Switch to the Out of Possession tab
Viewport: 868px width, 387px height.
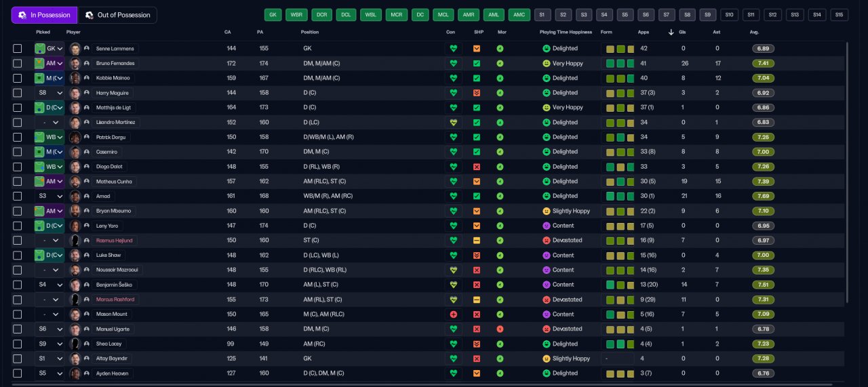coord(117,15)
